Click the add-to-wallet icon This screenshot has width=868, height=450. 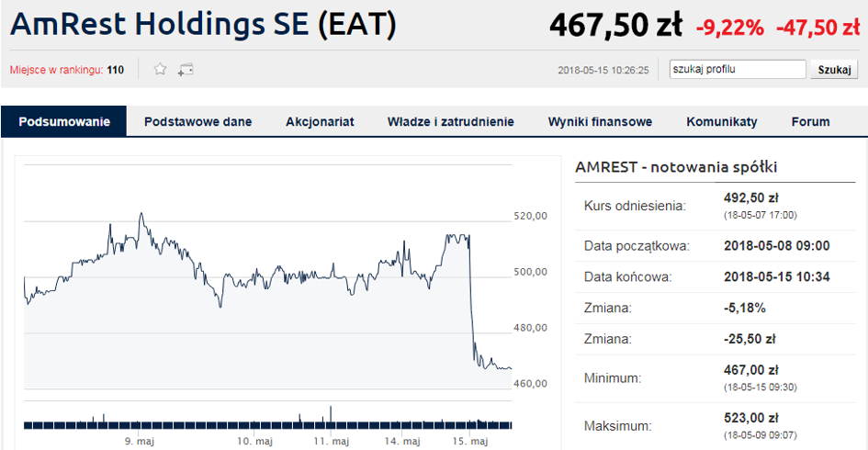point(186,69)
